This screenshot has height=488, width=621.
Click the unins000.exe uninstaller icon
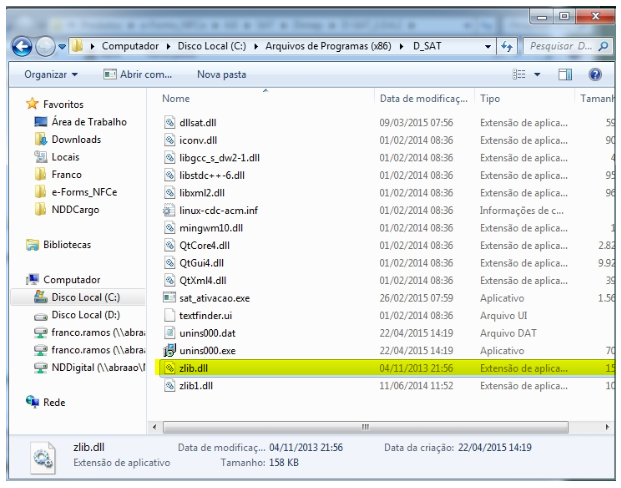point(170,350)
